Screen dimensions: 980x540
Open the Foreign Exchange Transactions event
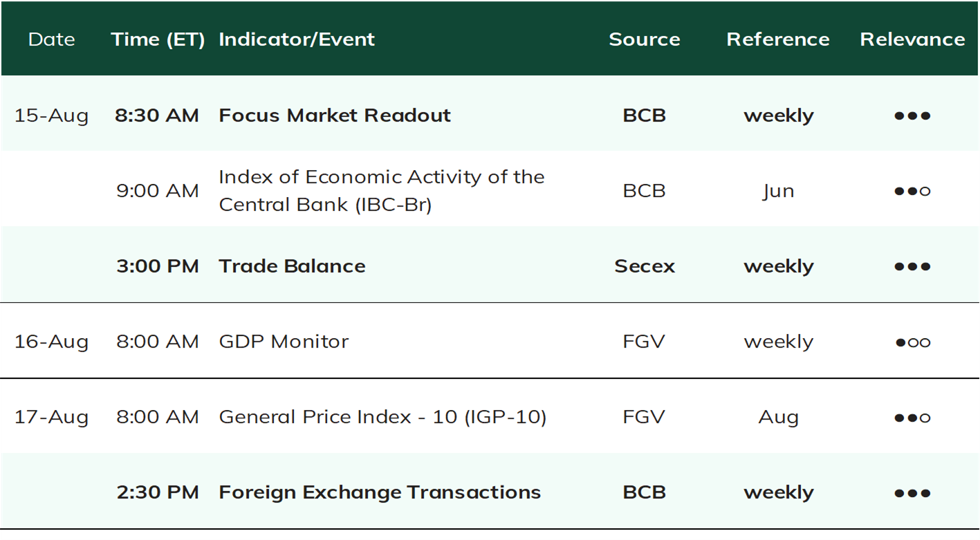[x=380, y=492]
